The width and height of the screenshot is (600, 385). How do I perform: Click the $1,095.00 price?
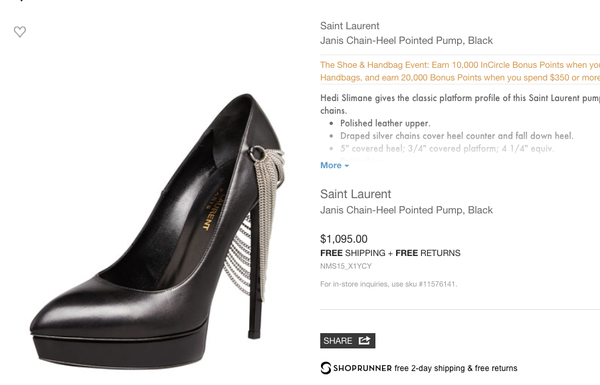(344, 239)
